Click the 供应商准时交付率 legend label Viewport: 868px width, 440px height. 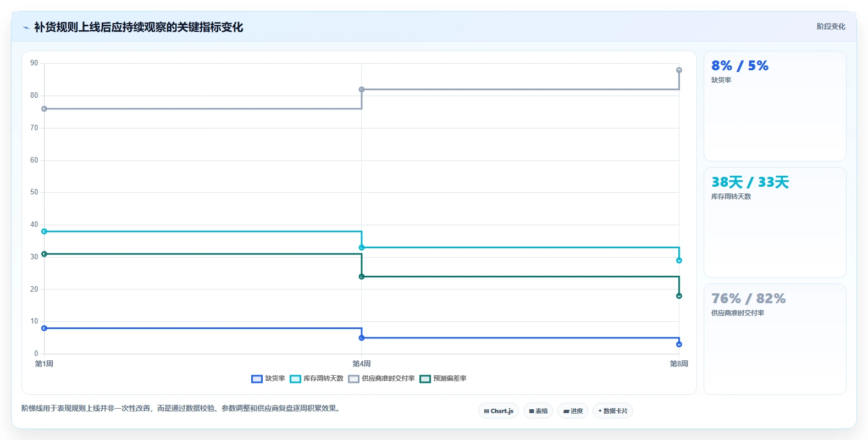pyautogui.click(x=388, y=378)
